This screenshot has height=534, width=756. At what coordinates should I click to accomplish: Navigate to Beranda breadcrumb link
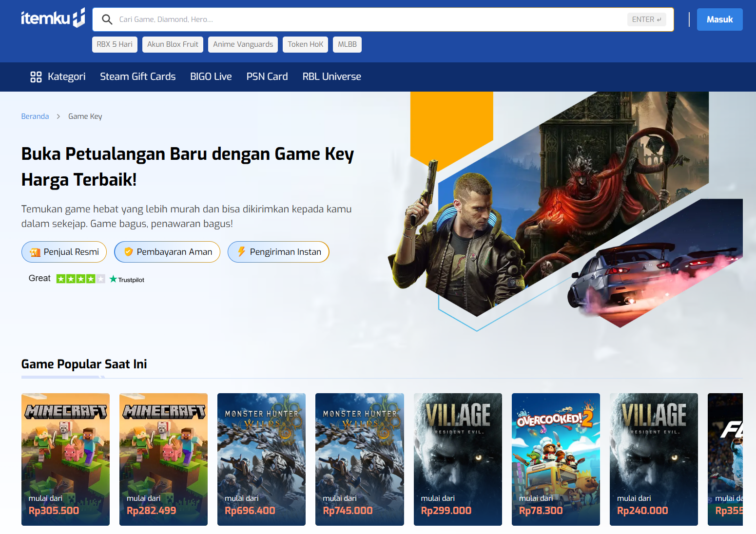35,116
